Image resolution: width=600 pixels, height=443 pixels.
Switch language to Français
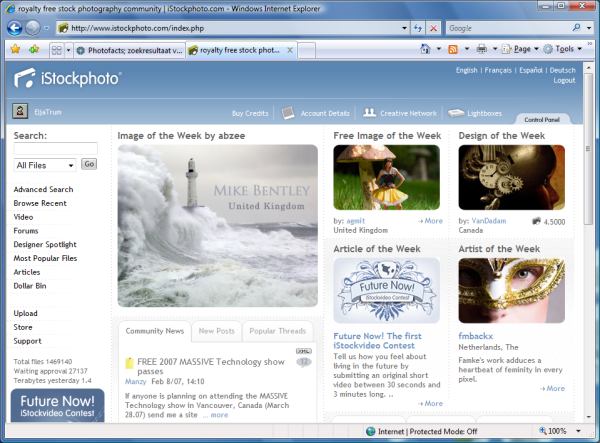[x=498, y=70]
